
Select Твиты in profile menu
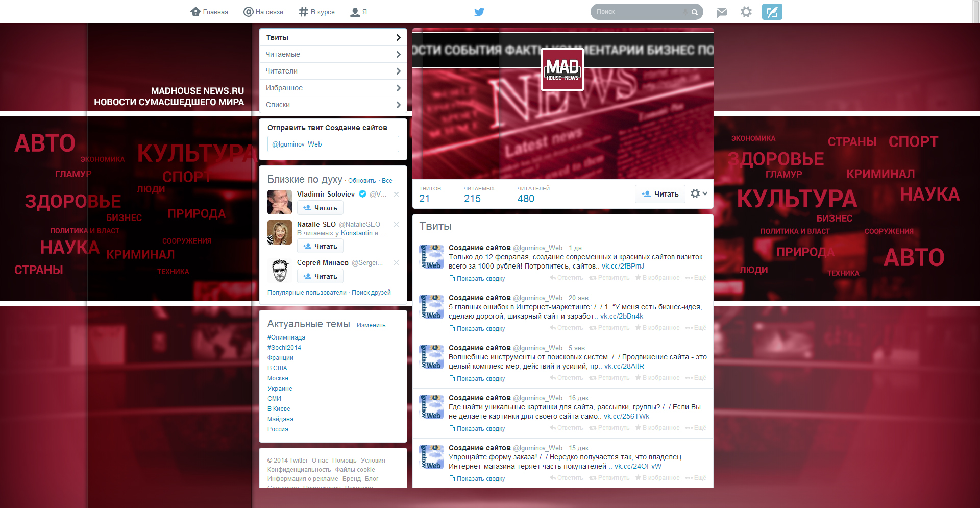[x=333, y=37]
